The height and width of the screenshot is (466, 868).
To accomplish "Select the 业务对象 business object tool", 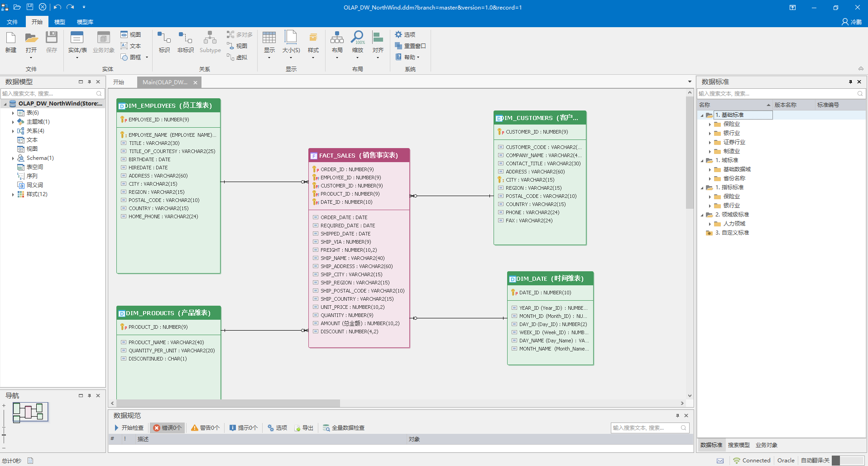I will 104,42.
